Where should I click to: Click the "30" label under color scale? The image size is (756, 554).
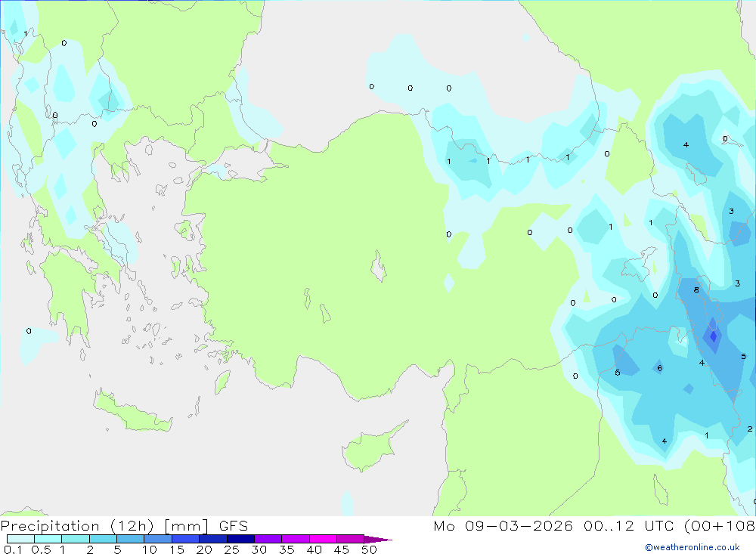[x=259, y=549]
